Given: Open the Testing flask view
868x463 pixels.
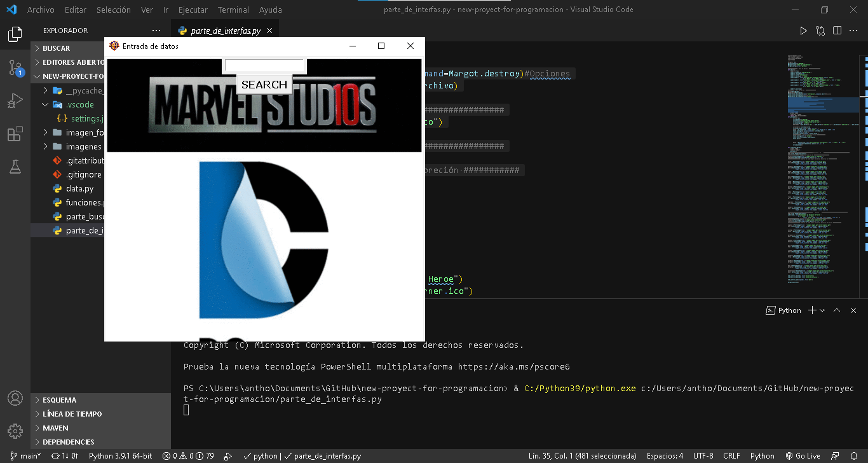Looking at the screenshot, I should point(15,167).
